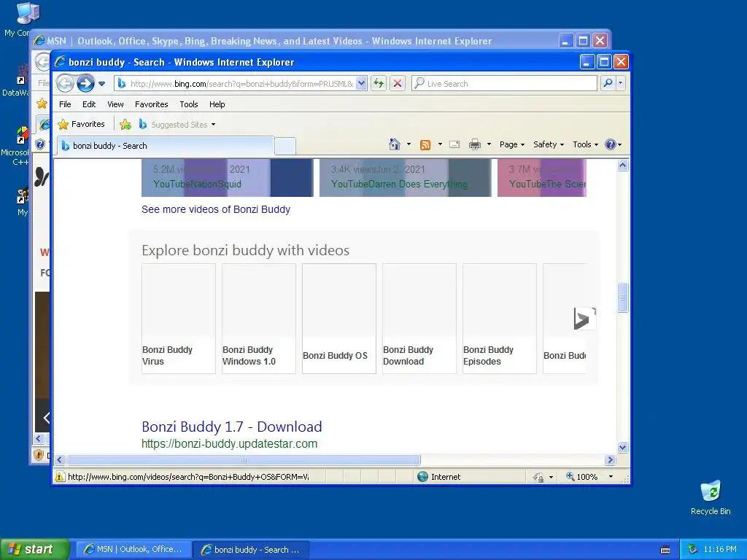Select the bonzi buddy - Search tab
Image resolution: width=747 pixels, height=560 pixels.
click(166, 146)
